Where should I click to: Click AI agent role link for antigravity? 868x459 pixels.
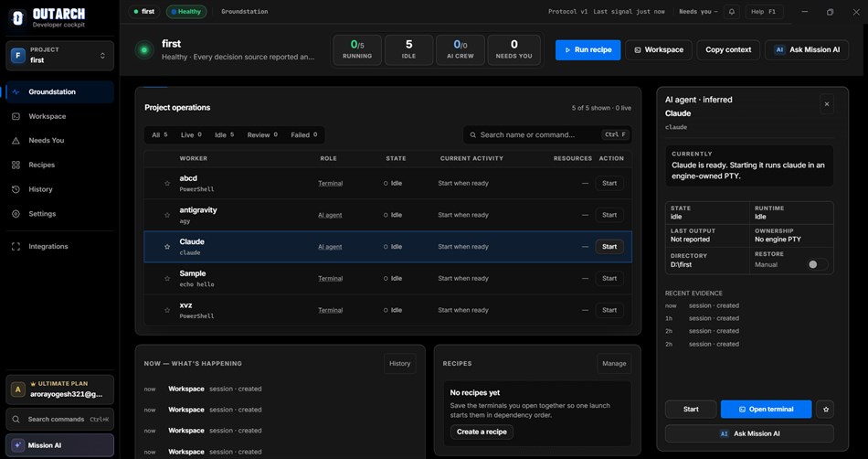330,215
